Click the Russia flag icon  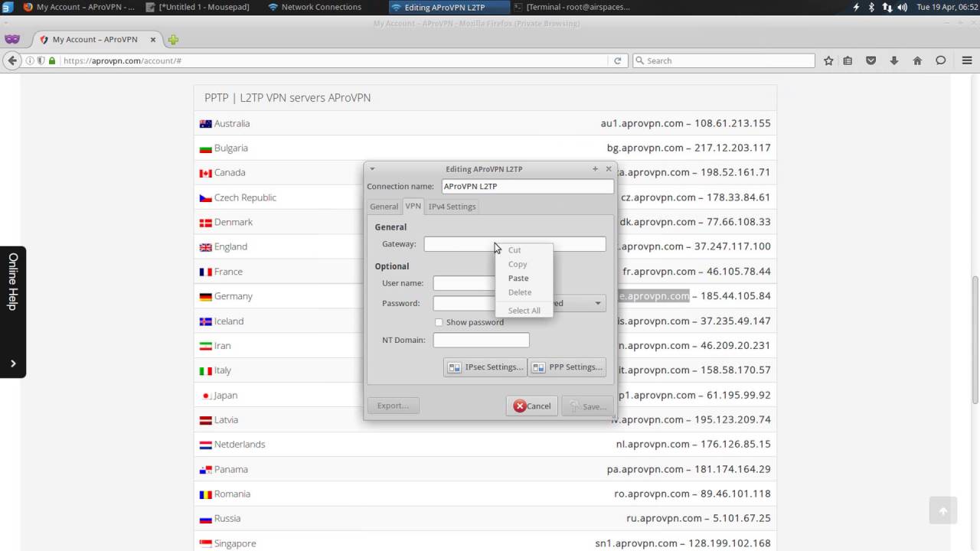pyautogui.click(x=205, y=519)
